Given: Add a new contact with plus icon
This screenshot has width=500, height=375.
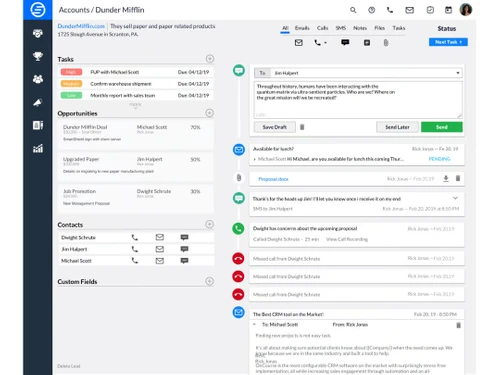Looking at the screenshot, I should coord(209,224).
